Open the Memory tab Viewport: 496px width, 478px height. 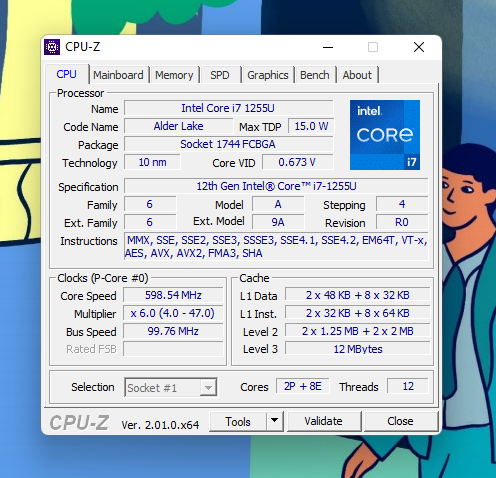pos(174,75)
